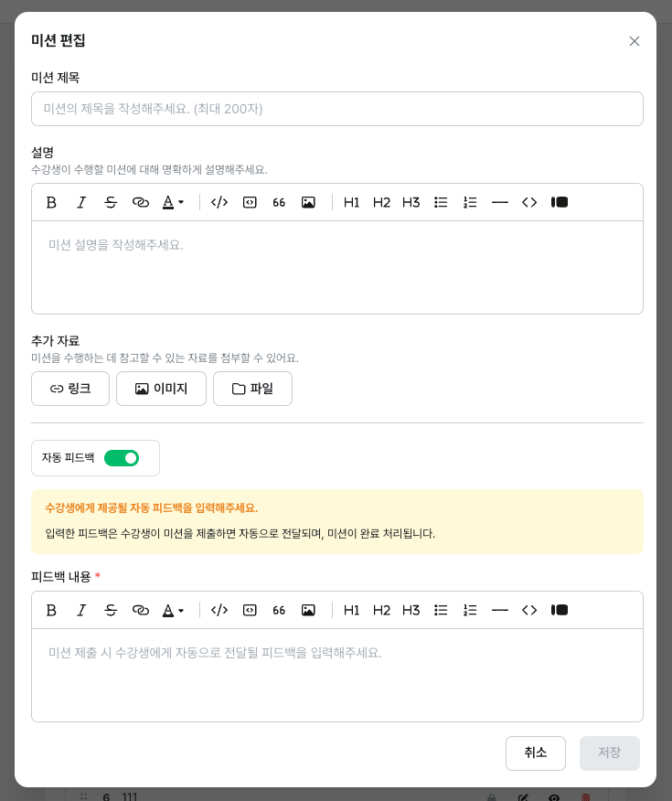Focus the 미션 제목 input field
Viewport: 672px width, 801px height.
[336, 109]
